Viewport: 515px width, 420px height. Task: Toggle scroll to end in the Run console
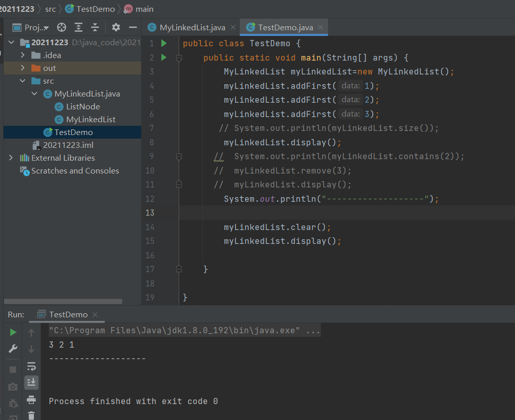(31, 383)
